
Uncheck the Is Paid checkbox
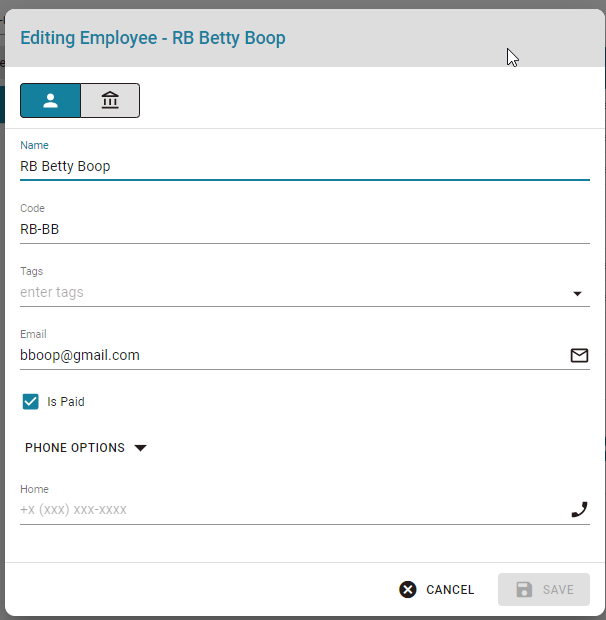click(30, 402)
